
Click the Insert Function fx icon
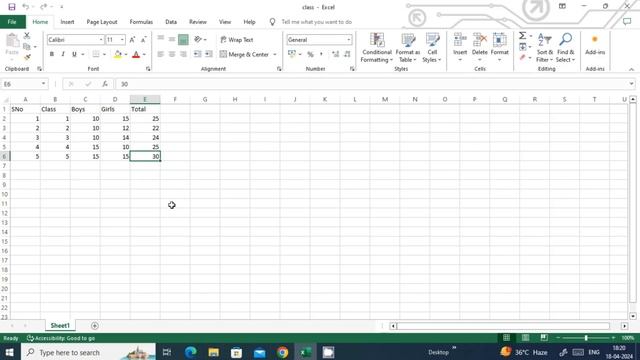tap(105, 84)
